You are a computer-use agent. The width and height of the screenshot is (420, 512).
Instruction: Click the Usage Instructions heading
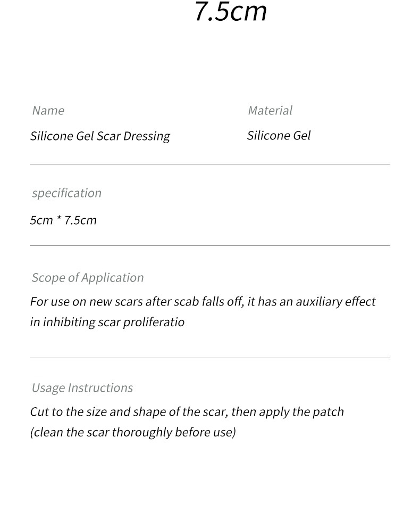pos(82,388)
